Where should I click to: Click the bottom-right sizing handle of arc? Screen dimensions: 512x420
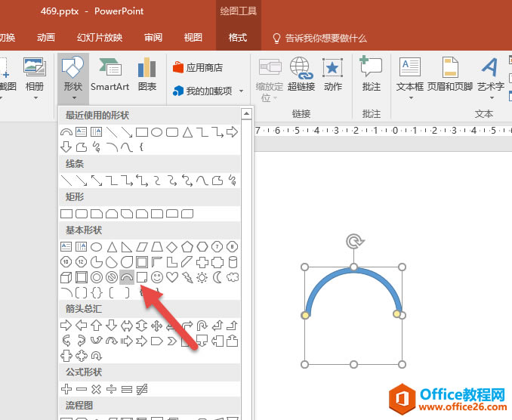tap(402, 364)
